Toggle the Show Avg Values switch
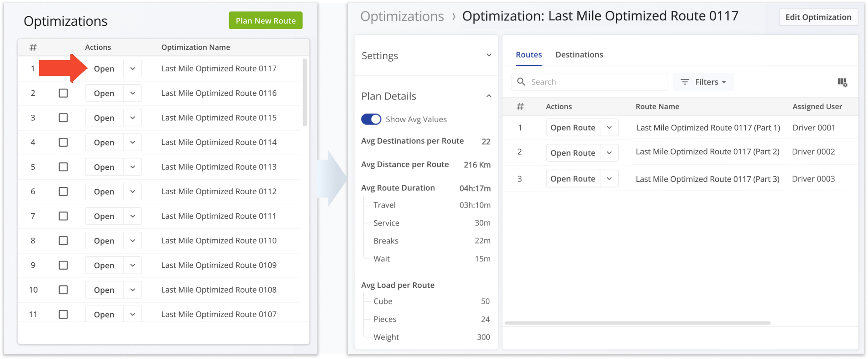This screenshot has width=868, height=359. 371,119
